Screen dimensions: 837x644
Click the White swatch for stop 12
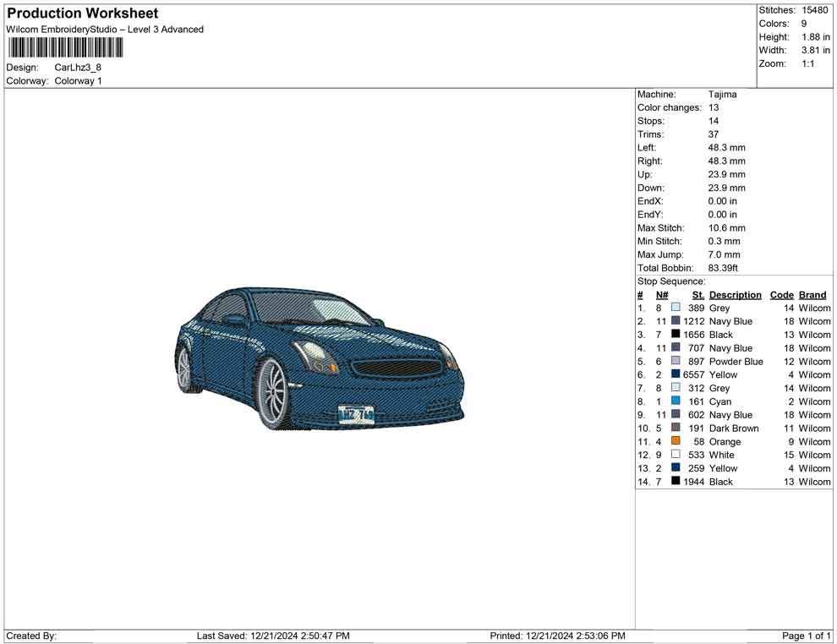(x=676, y=455)
